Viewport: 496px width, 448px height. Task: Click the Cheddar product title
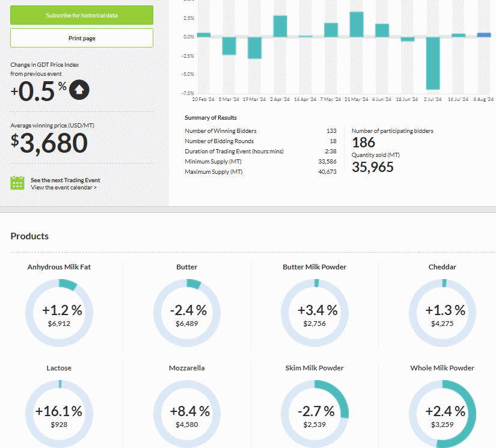(x=442, y=267)
